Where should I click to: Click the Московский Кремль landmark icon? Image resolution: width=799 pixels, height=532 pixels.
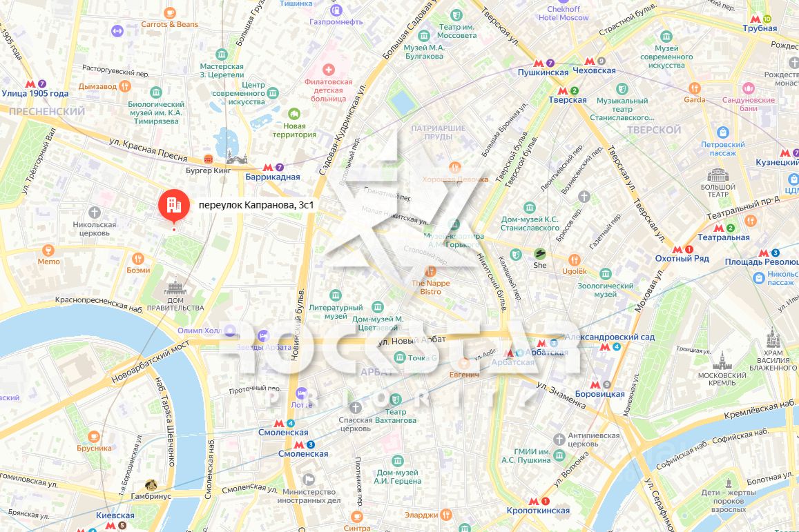pos(722,360)
